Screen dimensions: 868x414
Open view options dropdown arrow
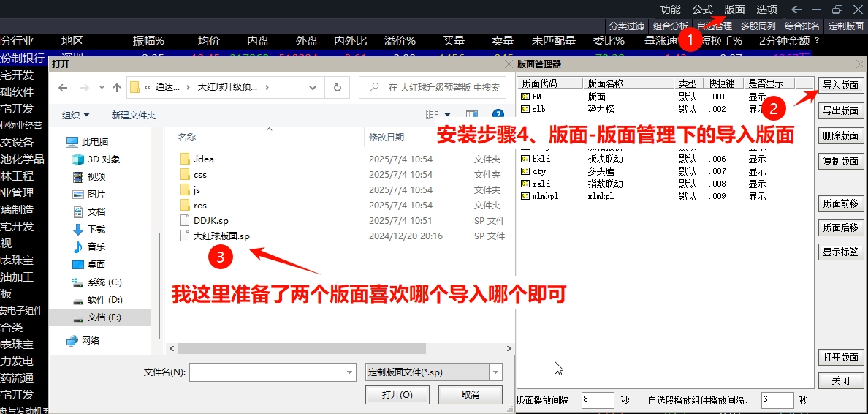pyautogui.click(x=447, y=116)
